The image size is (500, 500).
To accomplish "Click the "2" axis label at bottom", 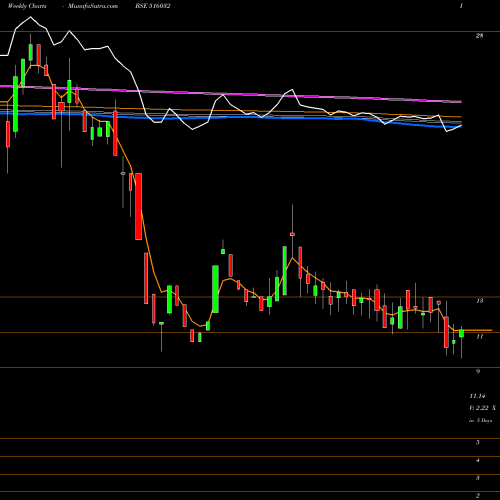I will pyautogui.click(x=478, y=496).
